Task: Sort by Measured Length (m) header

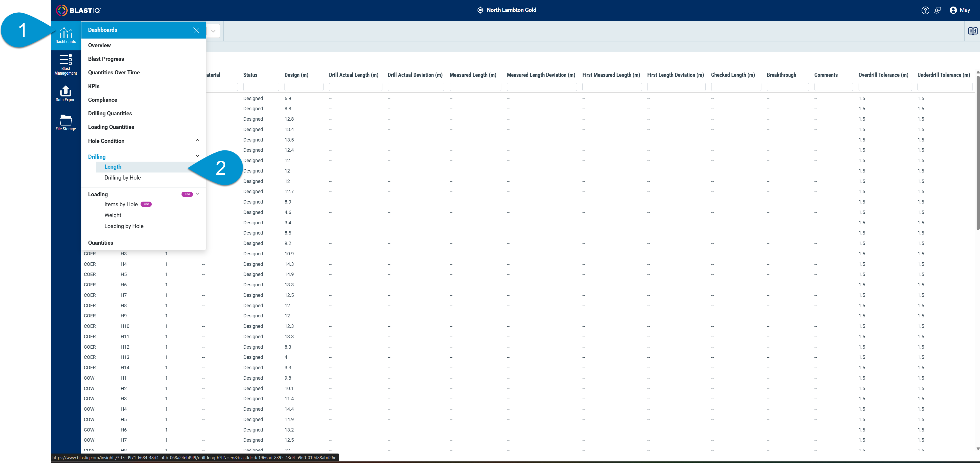Action: (x=473, y=75)
